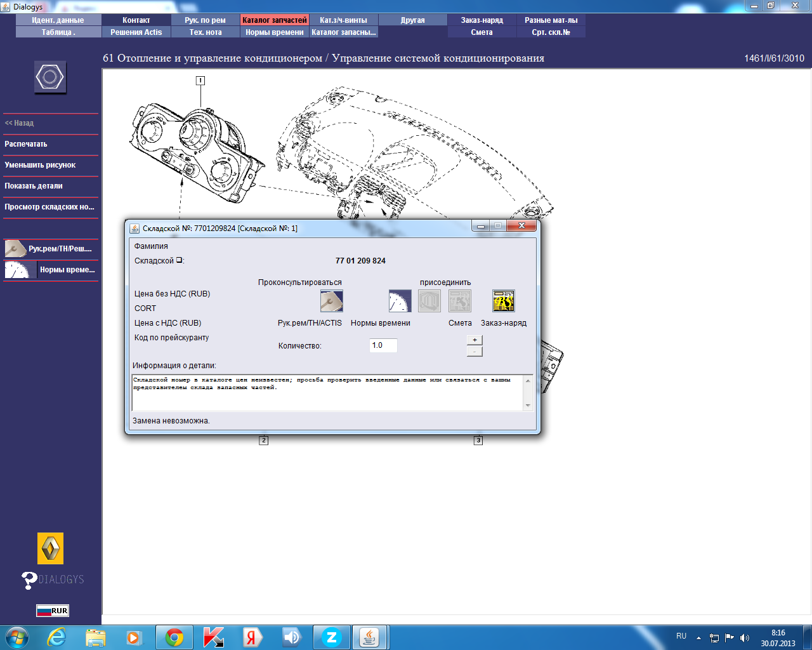Viewport: 812px width, 650px height.
Task: Click the yellow Заказ-наряд icon in the dialog
Action: [504, 301]
